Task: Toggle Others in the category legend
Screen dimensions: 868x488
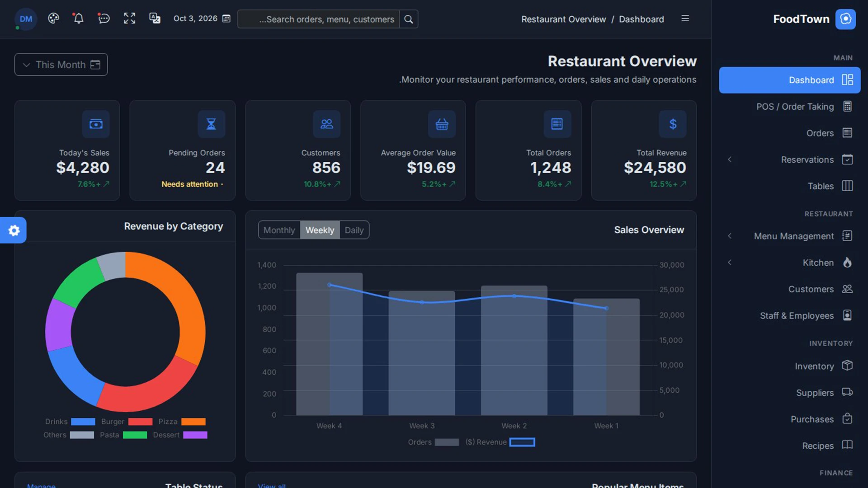Action: [69, 435]
